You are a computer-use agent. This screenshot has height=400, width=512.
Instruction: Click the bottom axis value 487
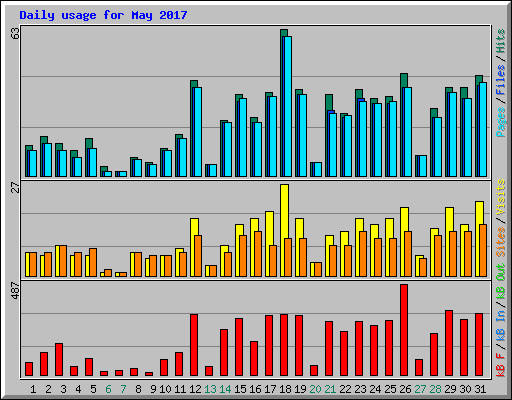(x=15, y=291)
